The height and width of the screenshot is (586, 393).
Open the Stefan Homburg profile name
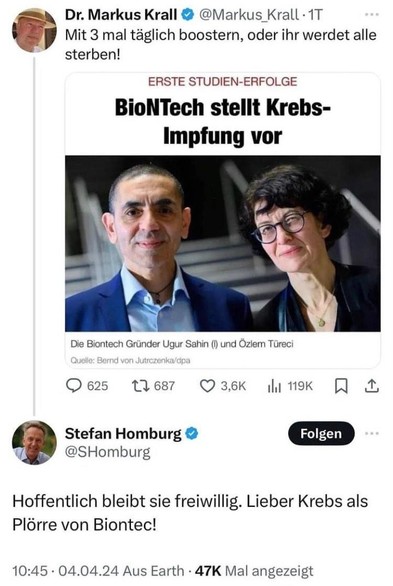123,434
